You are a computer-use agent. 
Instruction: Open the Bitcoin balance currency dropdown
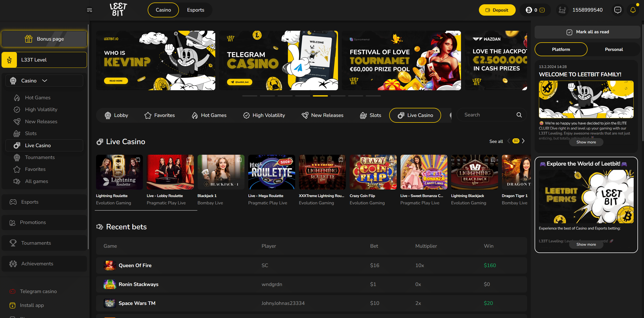coord(542,10)
